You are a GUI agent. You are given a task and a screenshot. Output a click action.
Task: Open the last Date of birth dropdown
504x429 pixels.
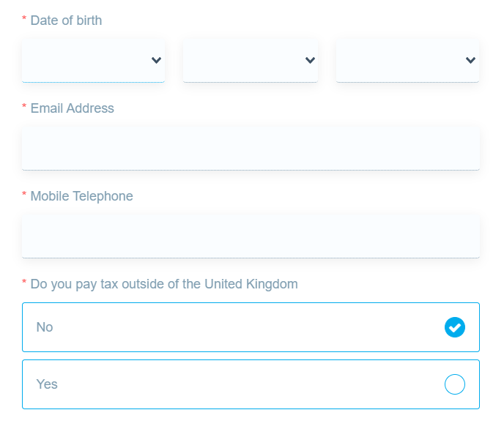click(x=399, y=60)
